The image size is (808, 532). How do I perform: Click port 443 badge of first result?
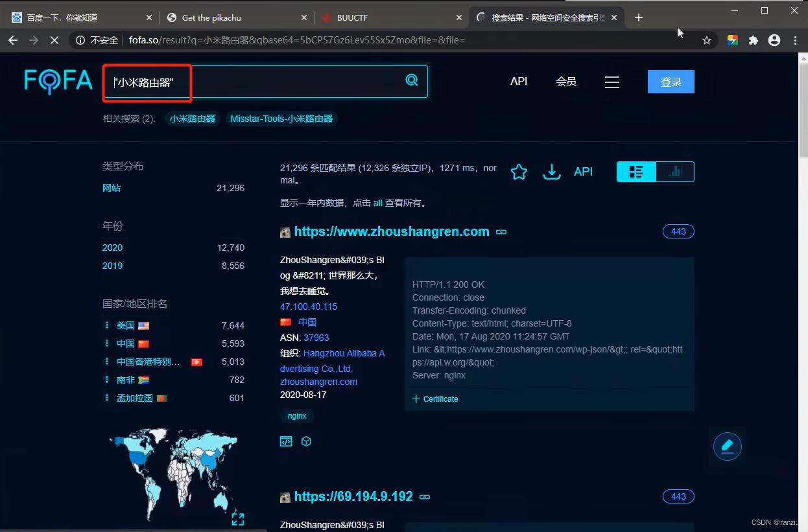(678, 231)
